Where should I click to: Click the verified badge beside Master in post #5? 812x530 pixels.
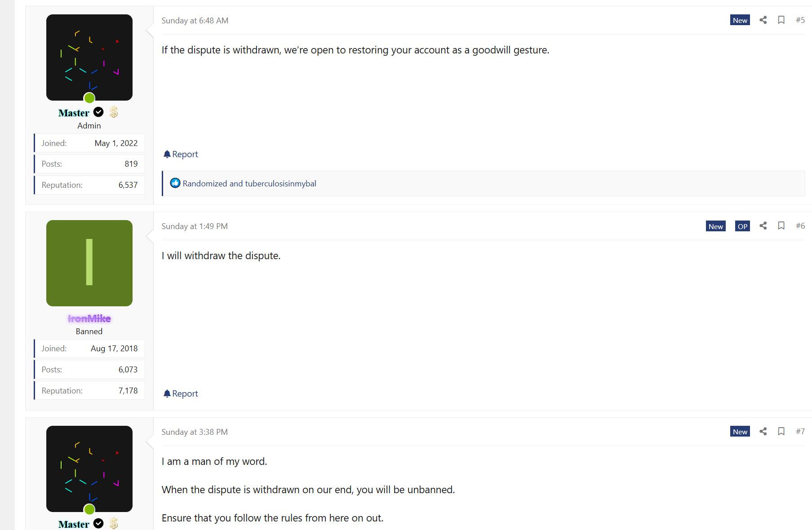(98, 112)
